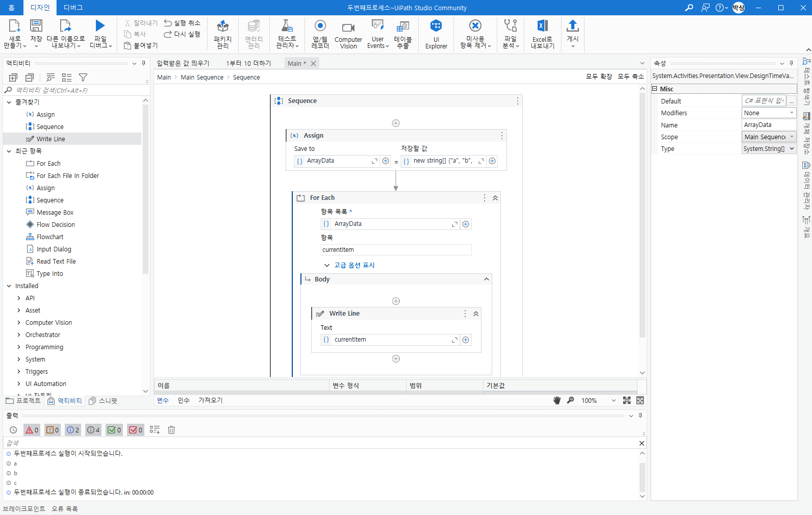
Task: Click the 저장 (Save) icon
Action: pos(36,26)
